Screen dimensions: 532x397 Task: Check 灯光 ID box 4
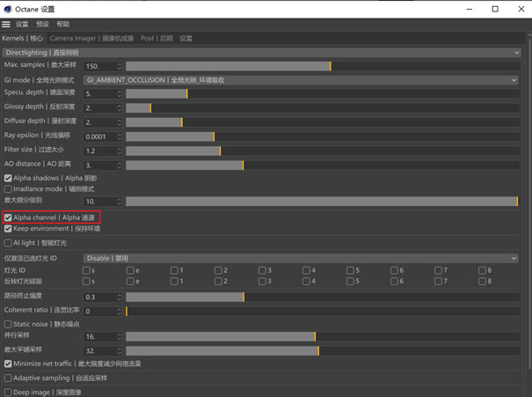306,270
